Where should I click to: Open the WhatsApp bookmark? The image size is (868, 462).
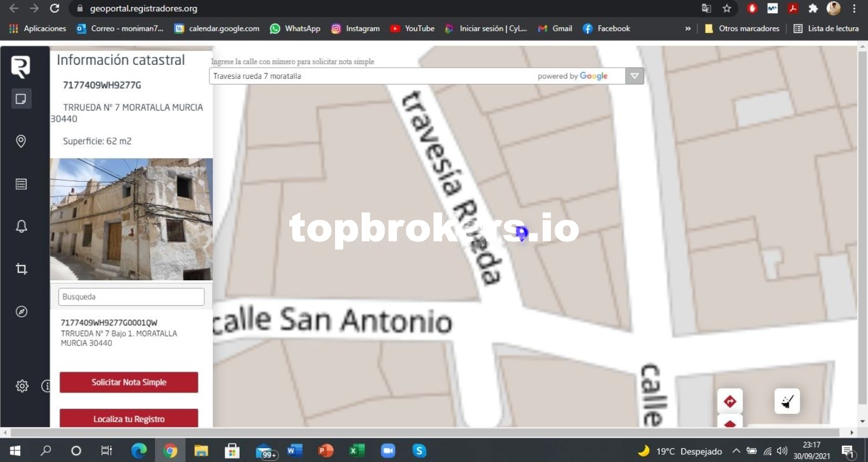tap(295, 28)
